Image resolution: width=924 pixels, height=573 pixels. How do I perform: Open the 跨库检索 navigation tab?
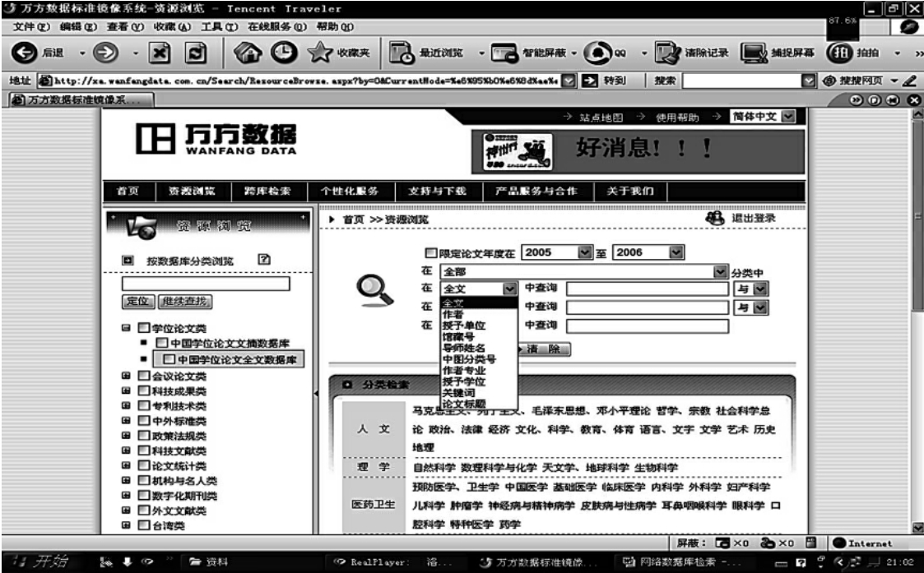pos(267,191)
